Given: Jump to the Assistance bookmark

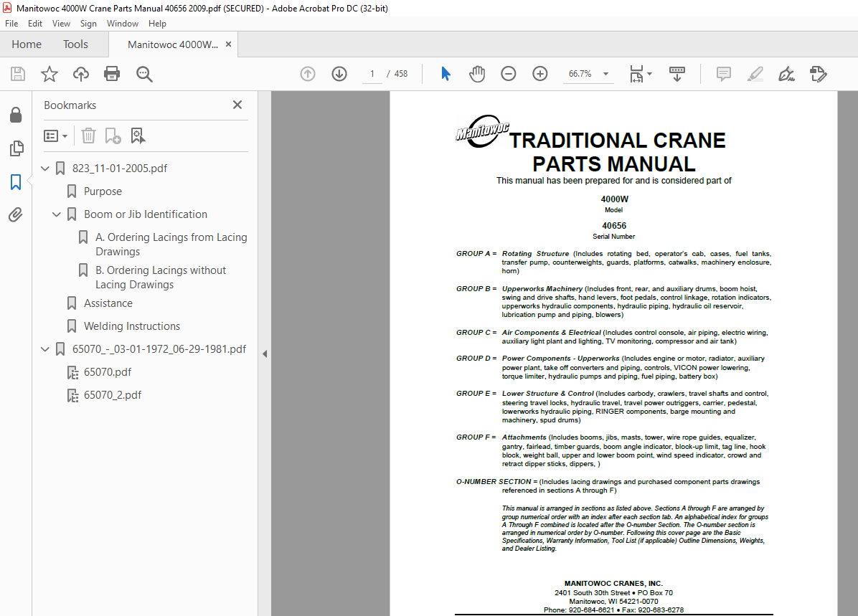Looking at the screenshot, I should click(x=108, y=303).
